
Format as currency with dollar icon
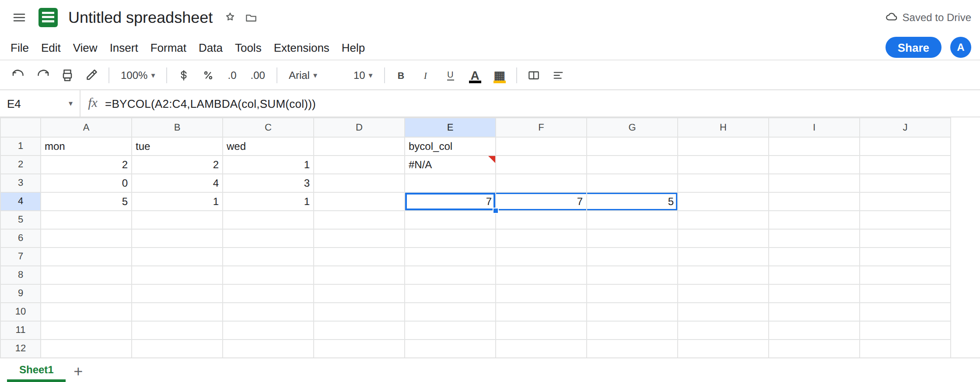(x=184, y=75)
